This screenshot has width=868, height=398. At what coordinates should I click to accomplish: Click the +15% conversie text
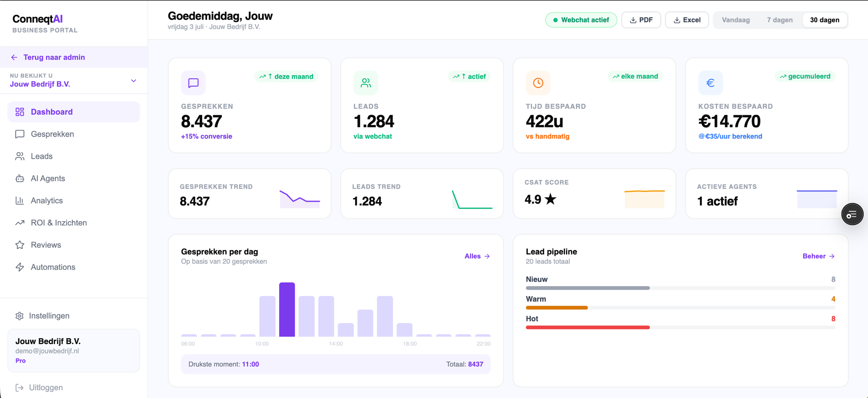pyautogui.click(x=207, y=136)
